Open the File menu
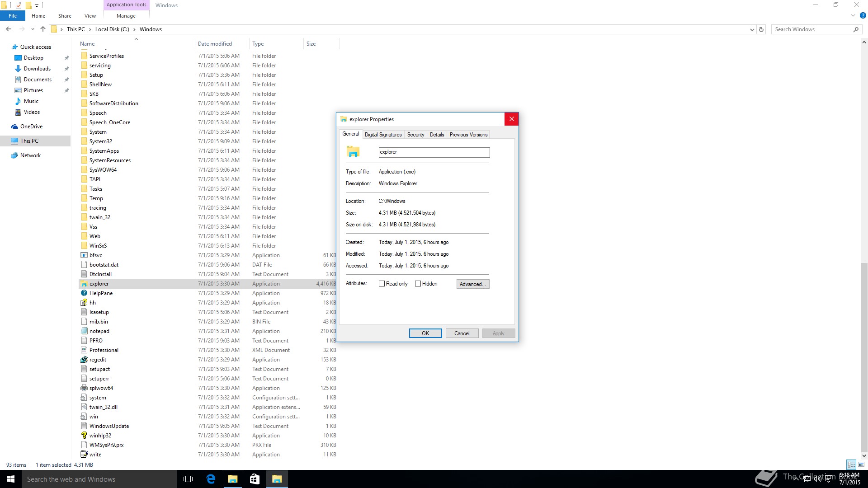 click(x=13, y=16)
